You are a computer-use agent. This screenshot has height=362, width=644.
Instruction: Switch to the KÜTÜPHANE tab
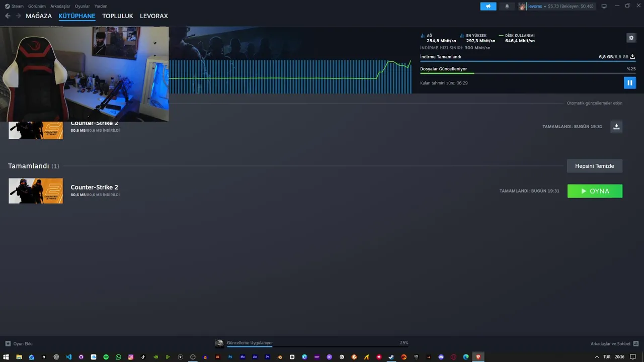[x=77, y=16]
